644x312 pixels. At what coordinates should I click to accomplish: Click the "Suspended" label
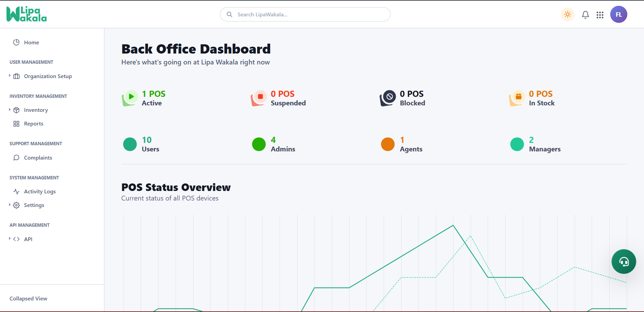point(288,103)
